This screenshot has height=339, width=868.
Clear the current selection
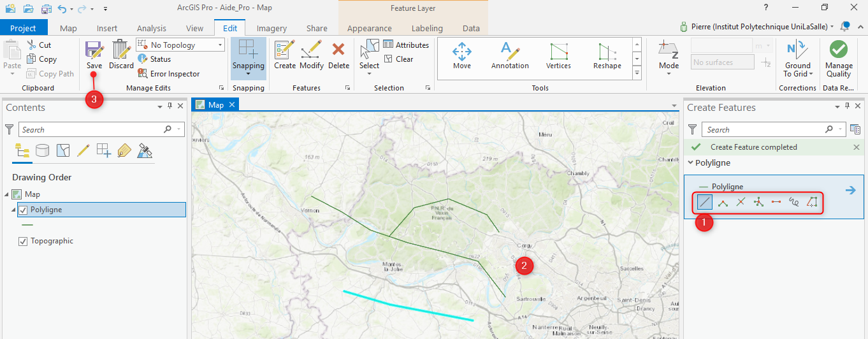398,59
